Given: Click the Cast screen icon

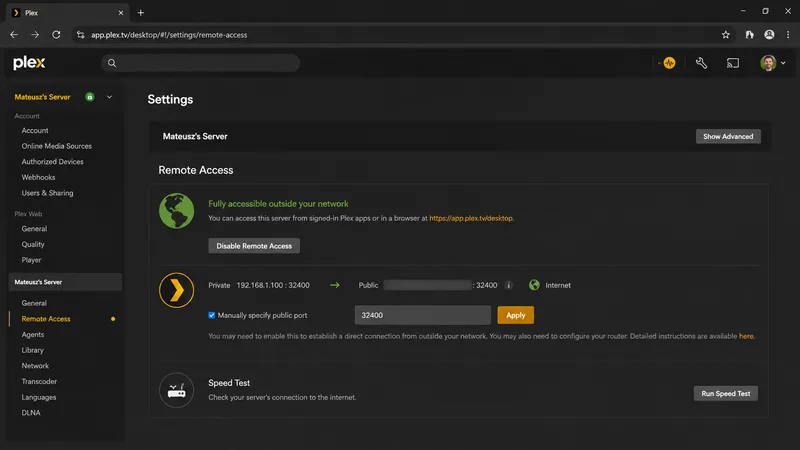Looking at the screenshot, I should point(733,63).
